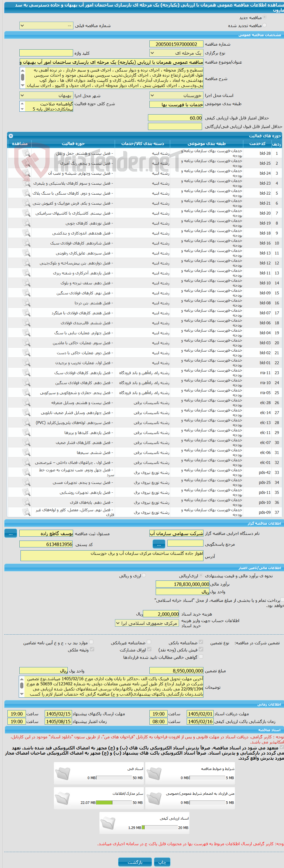This screenshot has width=284, height=868.
Task: Select the مناقصه تجدید شده radio button
Action: [264, 25]
